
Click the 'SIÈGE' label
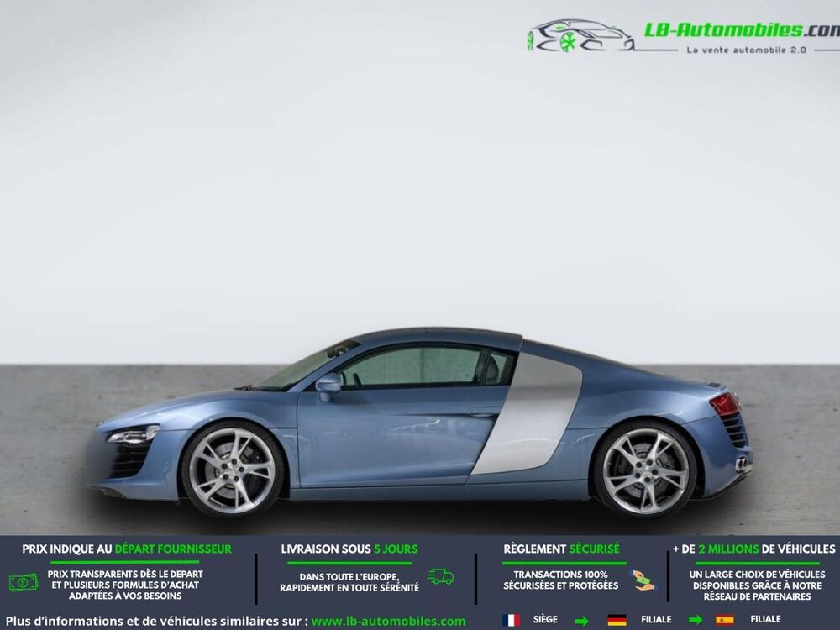[545, 619]
